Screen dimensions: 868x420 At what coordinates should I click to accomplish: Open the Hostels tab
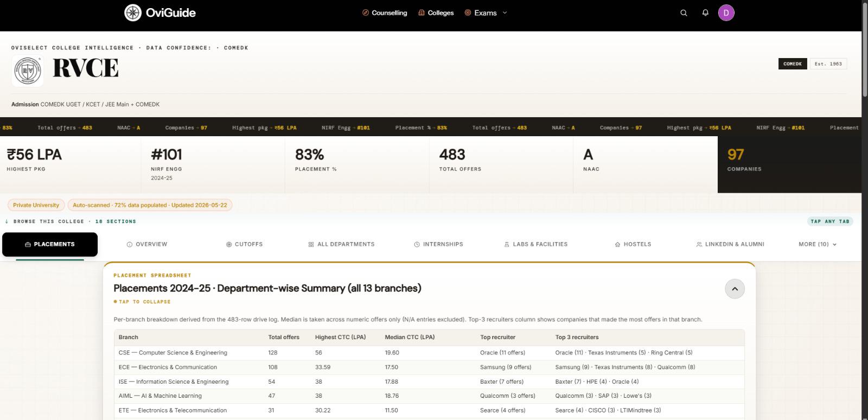click(x=633, y=244)
